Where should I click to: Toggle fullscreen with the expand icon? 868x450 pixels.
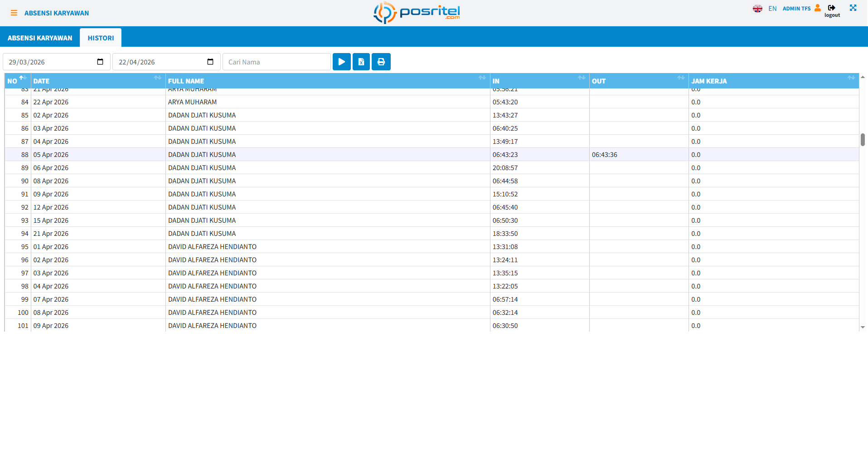tap(853, 8)
